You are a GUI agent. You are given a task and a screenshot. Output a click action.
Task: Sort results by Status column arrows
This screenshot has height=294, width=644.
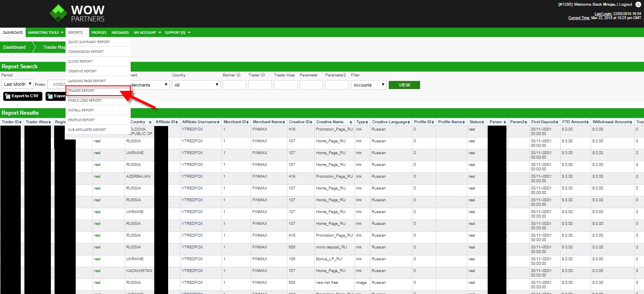[483, 122]
